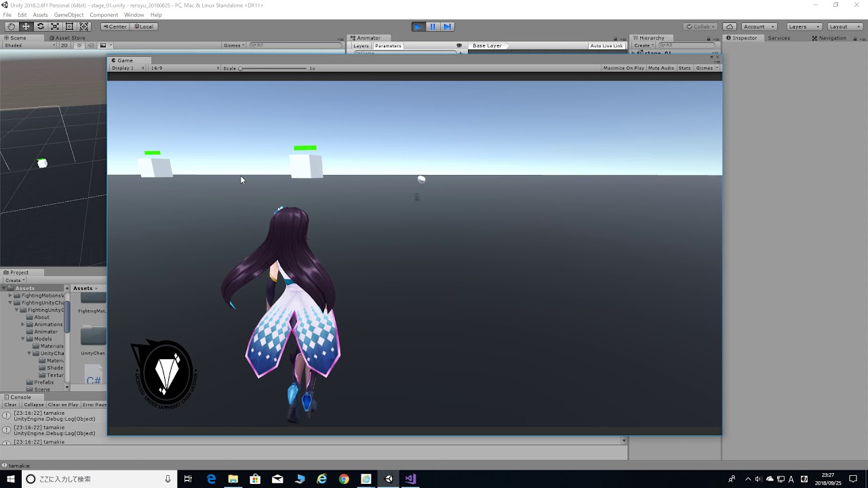The height and width of the screenshot is (488, 868).
Task: Open Windows notification center
Action: point(853,479)
